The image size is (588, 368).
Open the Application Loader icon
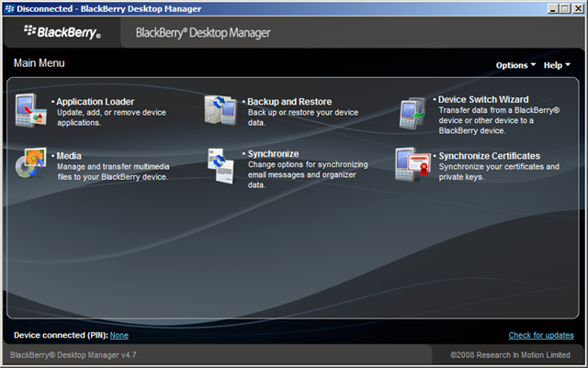pyautogui.click(x=30, y=110)
